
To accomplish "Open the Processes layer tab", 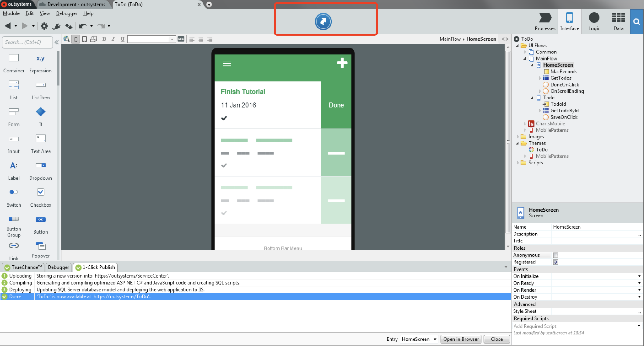I will (545, 21).
